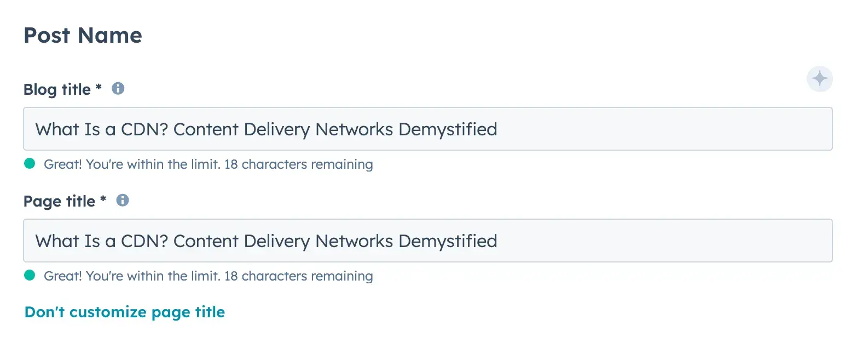
Task: Click the Page title character limit message
Action: coord(208,276)
